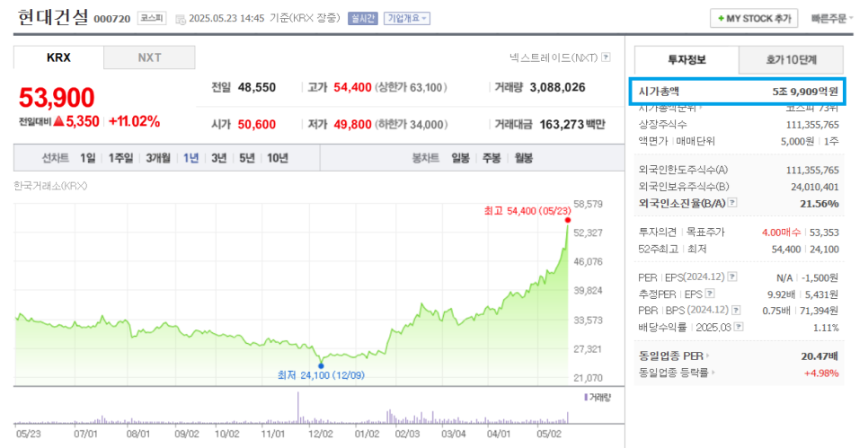The height and width of the screenshot is (448, 868).
Task: Click the stock code 000720
Action: point(111,20)
